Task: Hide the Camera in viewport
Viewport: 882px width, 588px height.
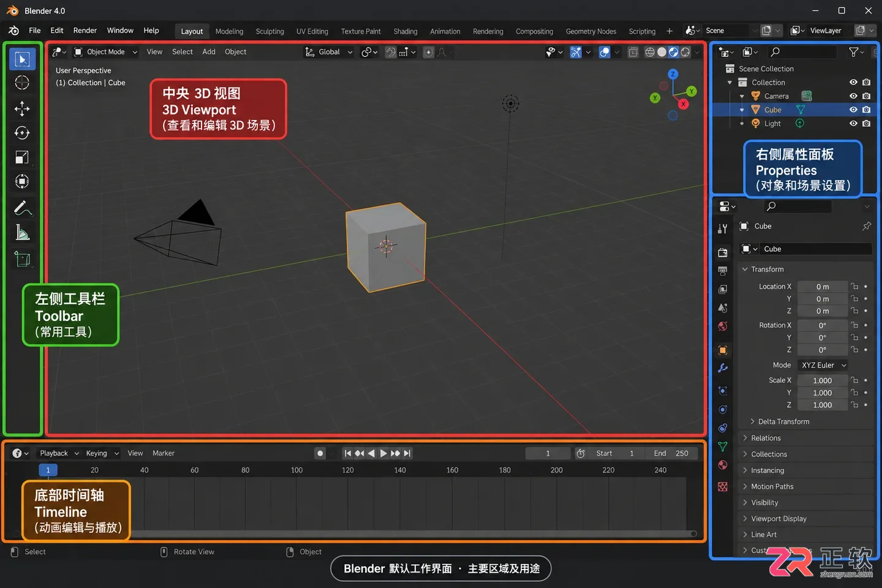Action: pos(853,96)
